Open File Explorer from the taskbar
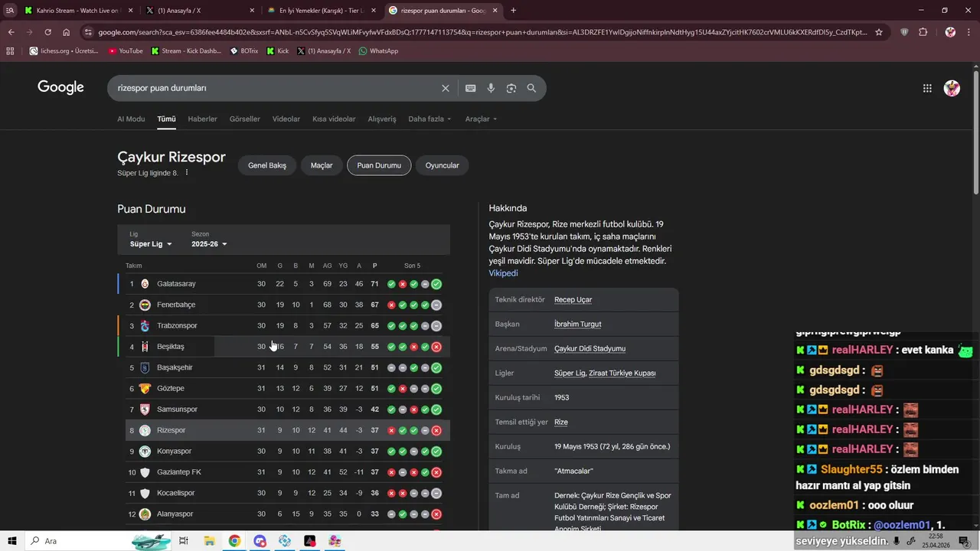This screenshot has width=980, height=551. tap(209, 541)
